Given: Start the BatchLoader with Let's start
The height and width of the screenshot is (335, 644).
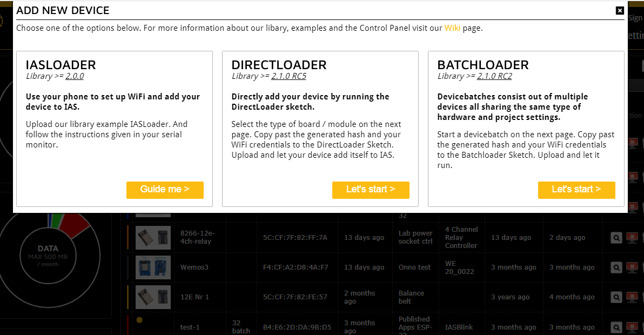Looking at the screenshot, I should point(576,190).
